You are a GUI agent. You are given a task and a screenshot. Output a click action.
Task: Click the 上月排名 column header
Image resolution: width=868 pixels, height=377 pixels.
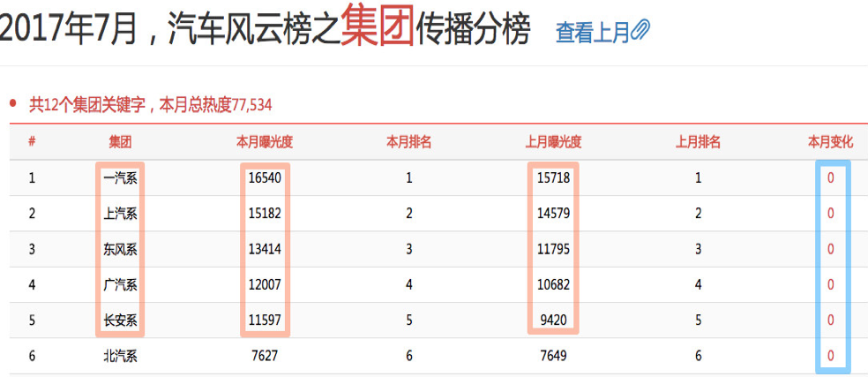click(698, 142)
